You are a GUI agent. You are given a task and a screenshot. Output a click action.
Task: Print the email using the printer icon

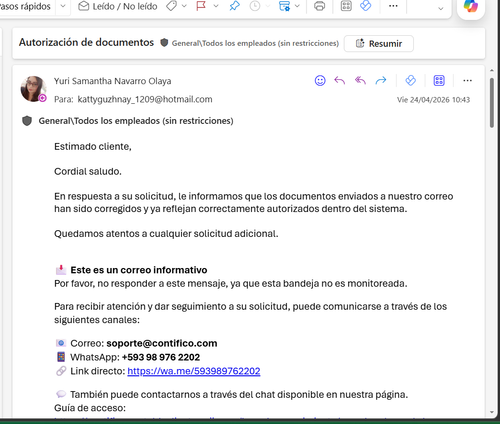point(319,6)
